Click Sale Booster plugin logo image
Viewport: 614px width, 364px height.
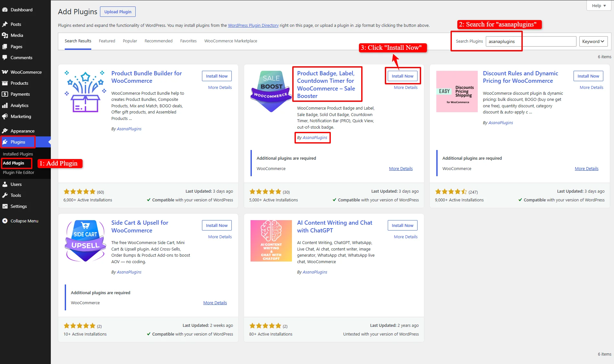(x=271, y=91)
